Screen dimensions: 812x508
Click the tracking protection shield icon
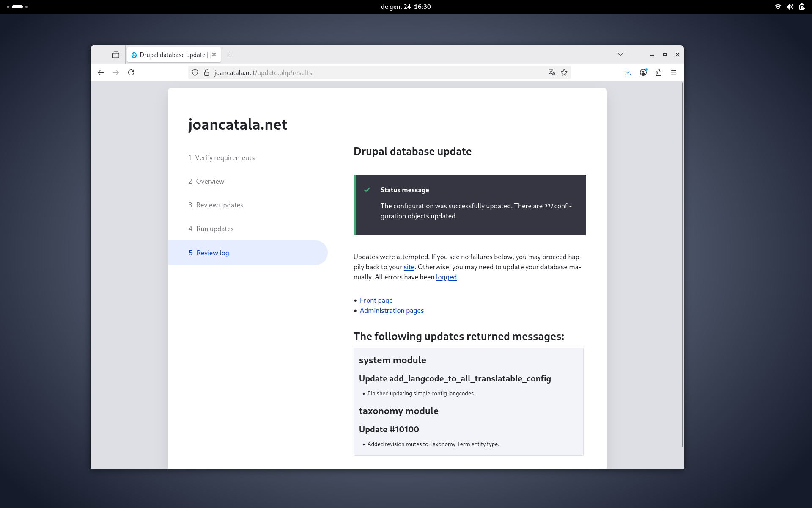(x=195, y=72)
